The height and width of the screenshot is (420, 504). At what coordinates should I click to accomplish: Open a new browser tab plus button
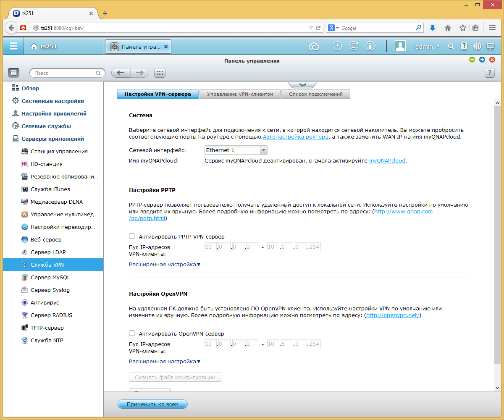coord(105,13)
